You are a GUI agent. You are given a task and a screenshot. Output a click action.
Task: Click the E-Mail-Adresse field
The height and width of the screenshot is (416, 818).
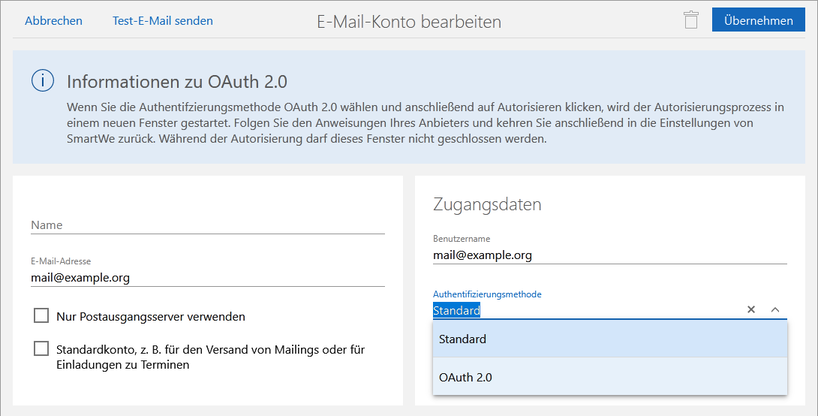coord(207,278)
